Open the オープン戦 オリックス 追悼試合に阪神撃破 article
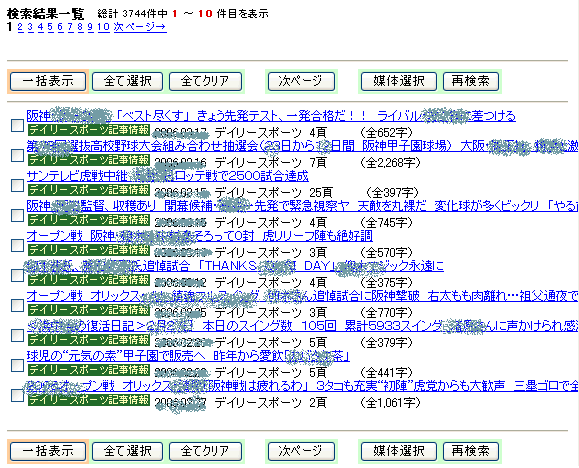This screenshot has height=468, width=579. pyautogui.click(x=302, y=296)
